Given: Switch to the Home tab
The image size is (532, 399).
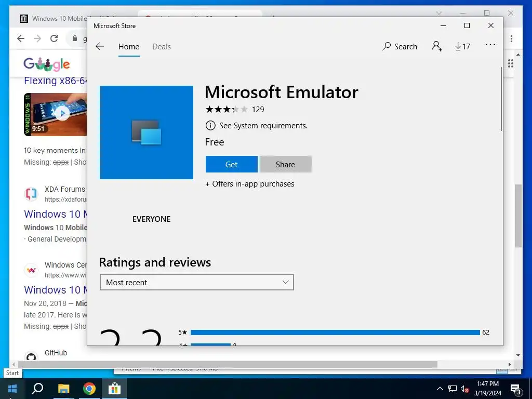Looking at the screenshot, I should [x=129, y=46].
